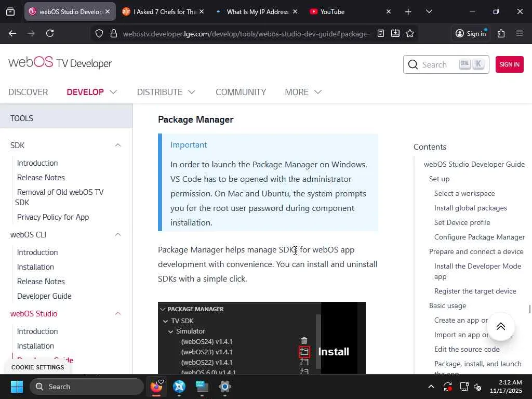532x399 pixels.
Task: Open Firefox View list-all-tabs icon
Action: pyautogui.click(x=10, y=11)
